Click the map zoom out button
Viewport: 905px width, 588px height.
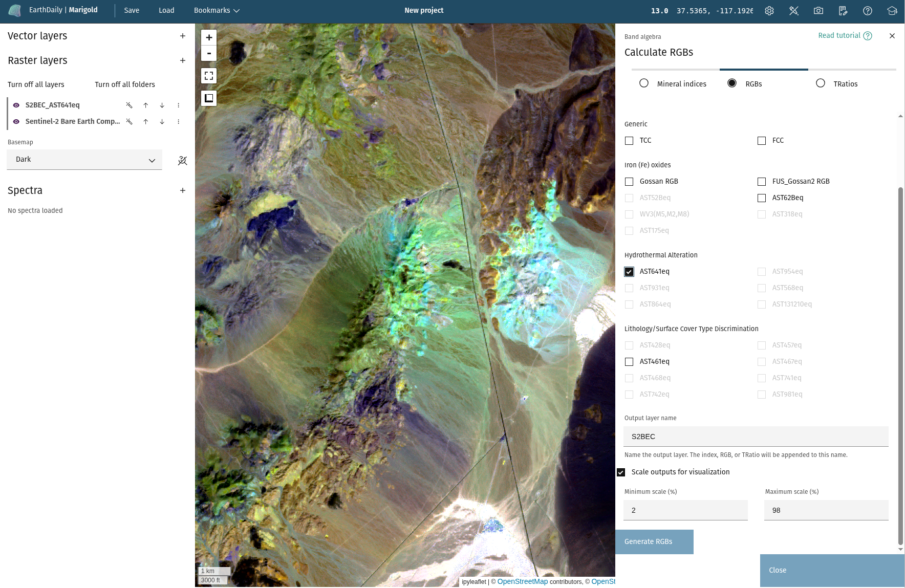209,53
